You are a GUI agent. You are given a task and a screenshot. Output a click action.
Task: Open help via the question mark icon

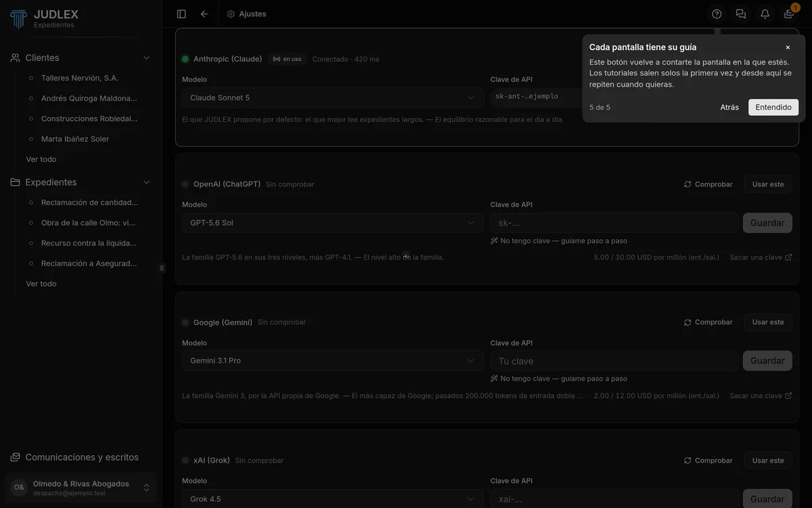click(717, 14)
